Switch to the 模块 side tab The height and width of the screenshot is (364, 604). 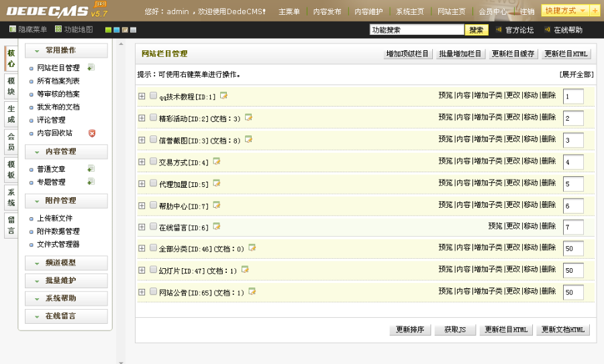(x=11, y=86)
